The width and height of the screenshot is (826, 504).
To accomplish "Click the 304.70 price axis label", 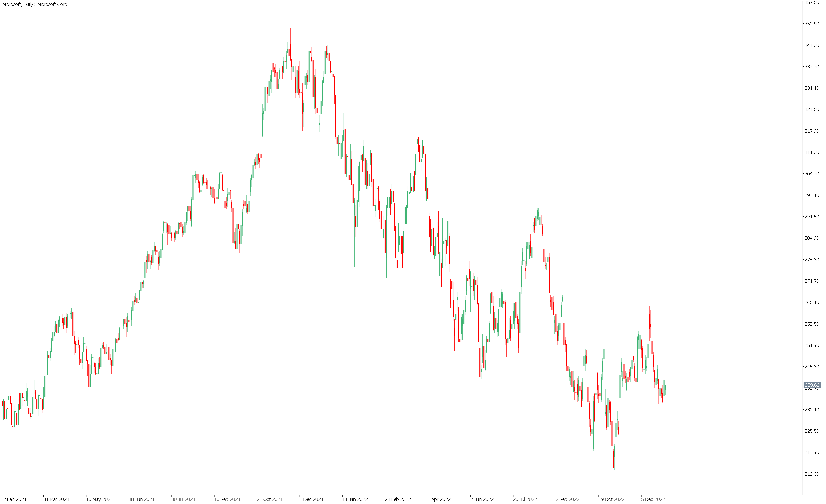I will tap(812, 174).
